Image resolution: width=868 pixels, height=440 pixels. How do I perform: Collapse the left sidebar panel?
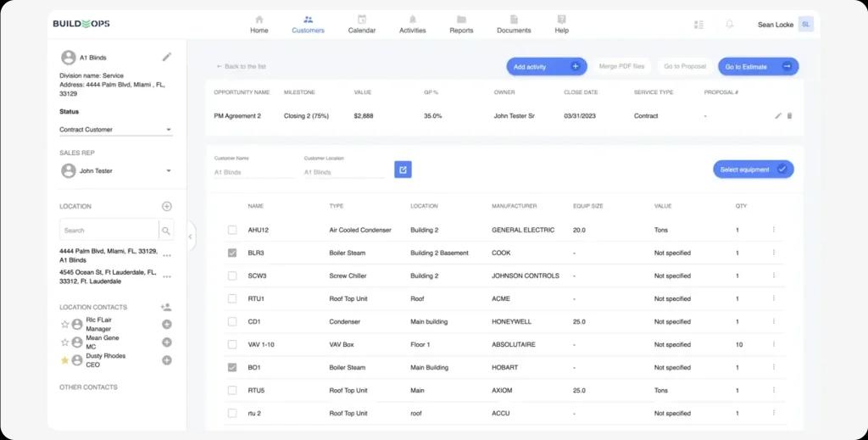click(190, 237)
